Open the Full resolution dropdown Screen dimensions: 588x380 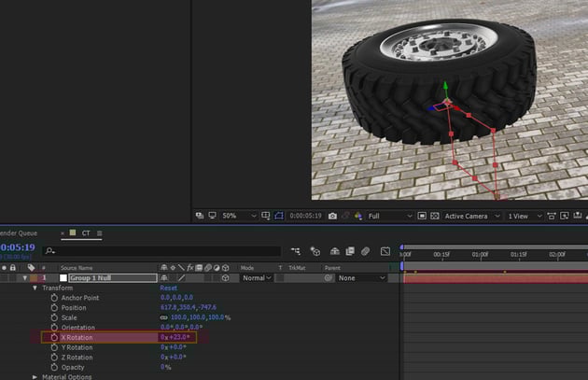[388, 216]
